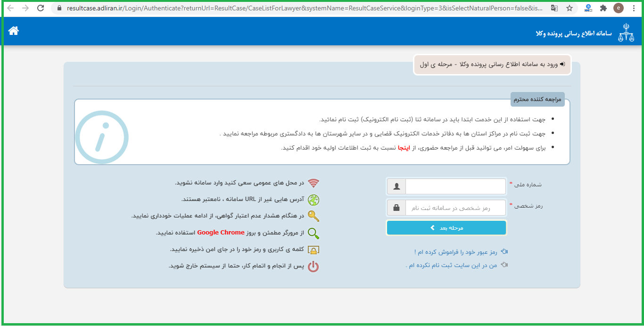The width and height of the screenshot is (644, 326).
Task: Click the red Wi-Fi warning icon
Action: coord(314,183)
